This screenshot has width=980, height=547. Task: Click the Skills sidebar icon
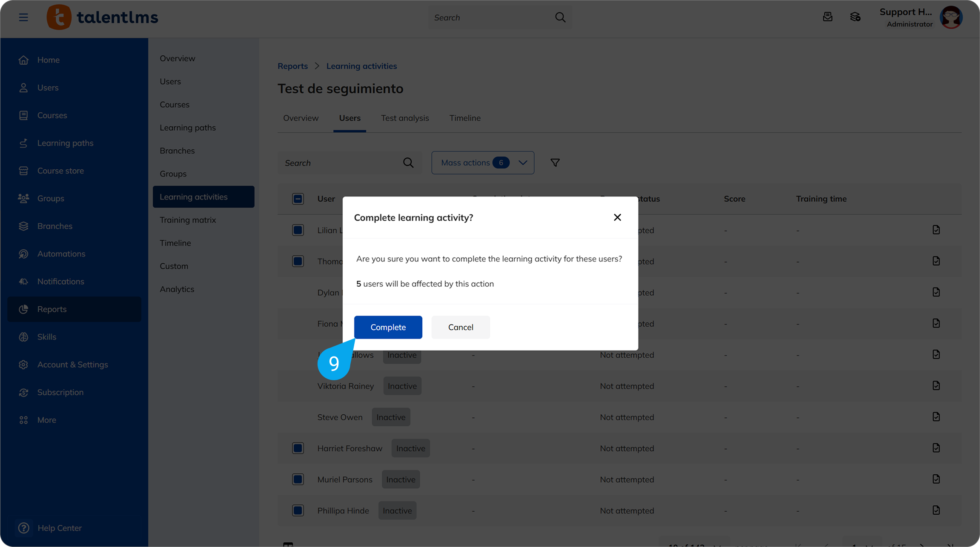[23, 337]
